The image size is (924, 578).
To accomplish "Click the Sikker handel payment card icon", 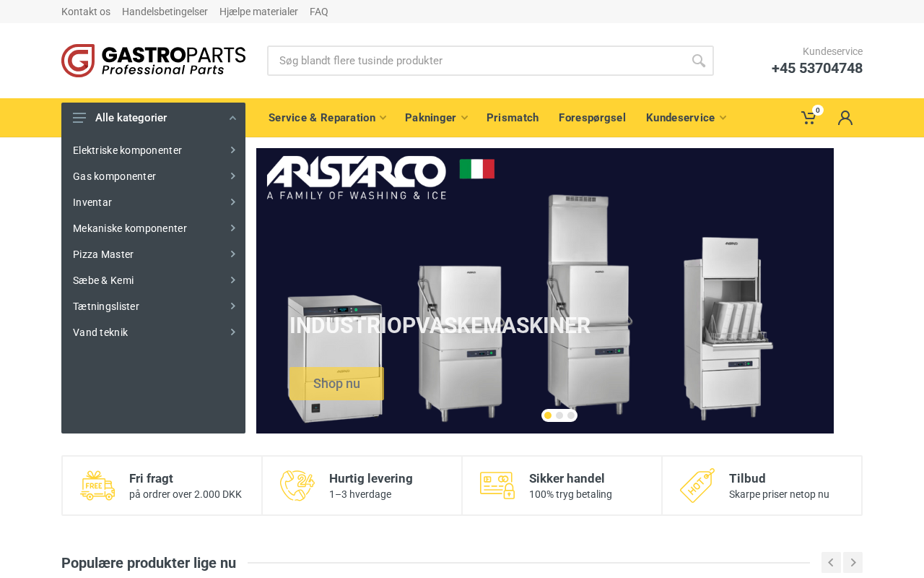I will point(497,486).
